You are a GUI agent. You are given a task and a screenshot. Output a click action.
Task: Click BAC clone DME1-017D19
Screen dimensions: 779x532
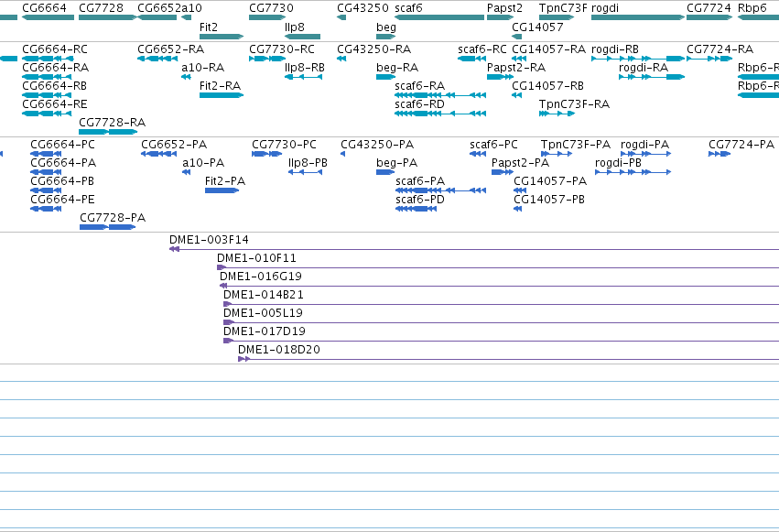[x=501, y=341]
